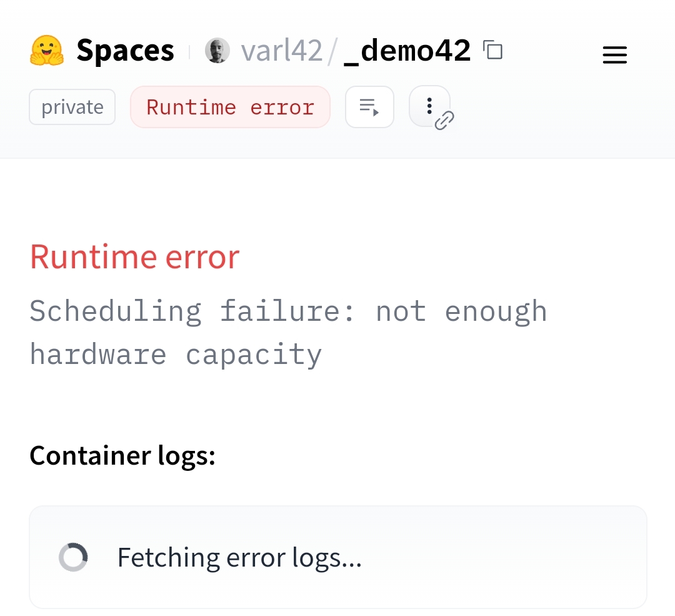Image resolution: width=675 pixels, height=616 pixels.
Task: Click the Container logs heading
Action: click(x=122, y=455)
